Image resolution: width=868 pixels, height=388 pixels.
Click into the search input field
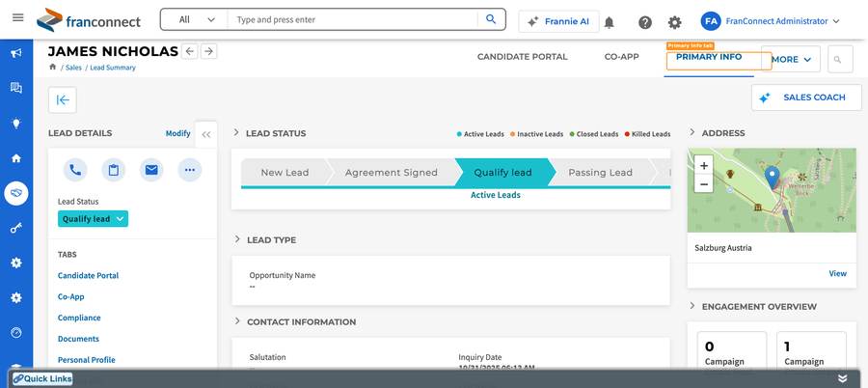coord(353,19)
